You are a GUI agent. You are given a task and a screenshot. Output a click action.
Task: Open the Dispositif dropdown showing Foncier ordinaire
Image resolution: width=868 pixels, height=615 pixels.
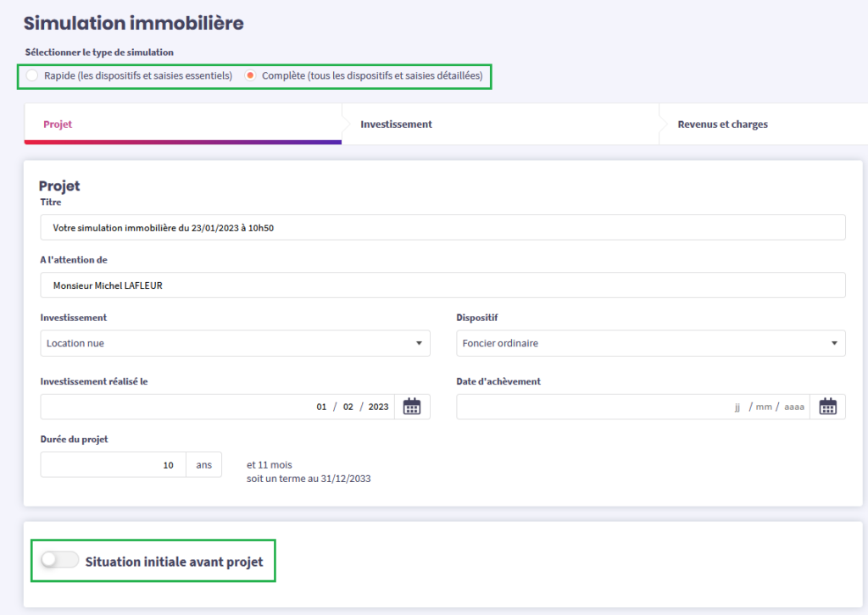650,343
